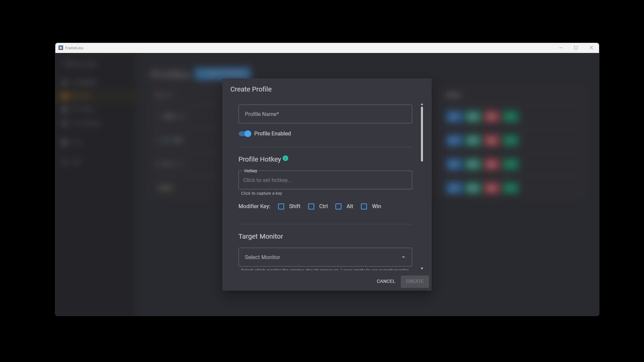Check the Ctrl modifier checkbox
Viewport: 644px width, 362px height.
point(311,206)
